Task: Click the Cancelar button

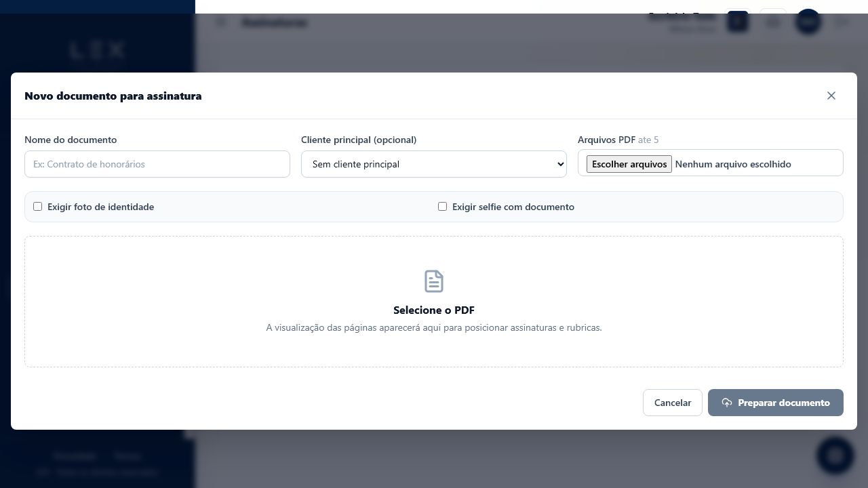Action: 673,403
